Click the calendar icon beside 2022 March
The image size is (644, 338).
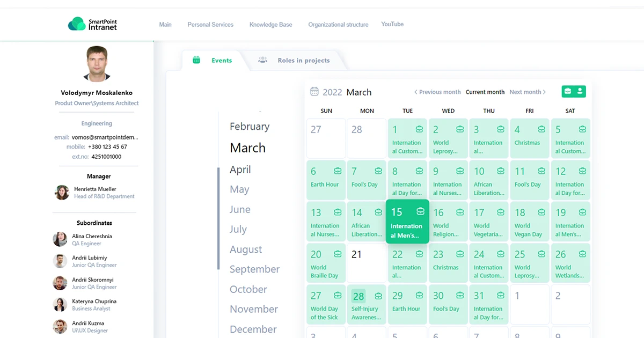click(314, 92)
